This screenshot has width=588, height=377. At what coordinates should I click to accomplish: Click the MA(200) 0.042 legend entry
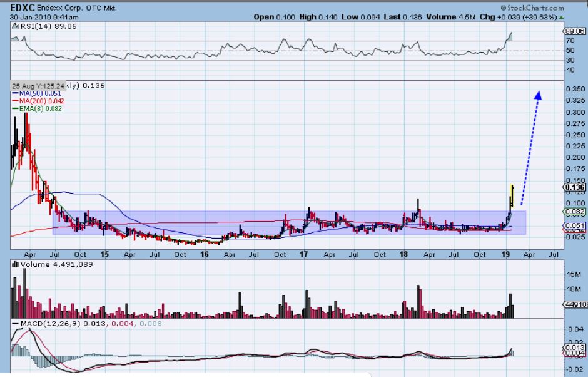[38, 101]
